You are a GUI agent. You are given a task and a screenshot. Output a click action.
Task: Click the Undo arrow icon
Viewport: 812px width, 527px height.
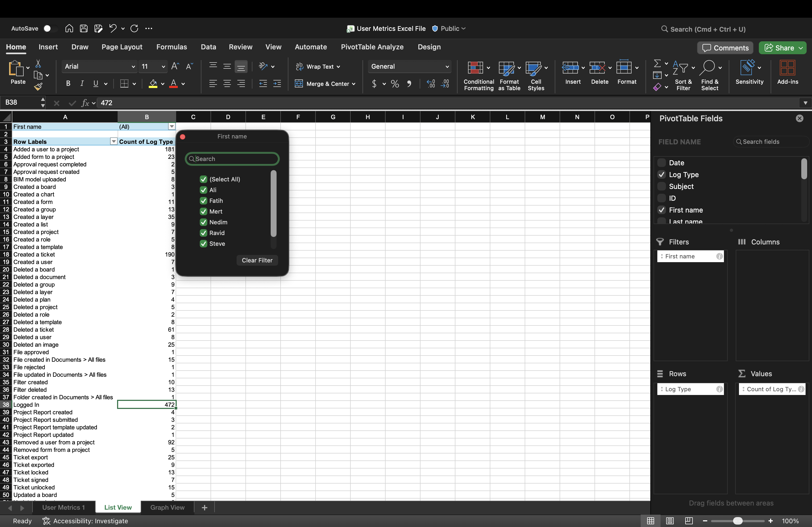point(113,29)
